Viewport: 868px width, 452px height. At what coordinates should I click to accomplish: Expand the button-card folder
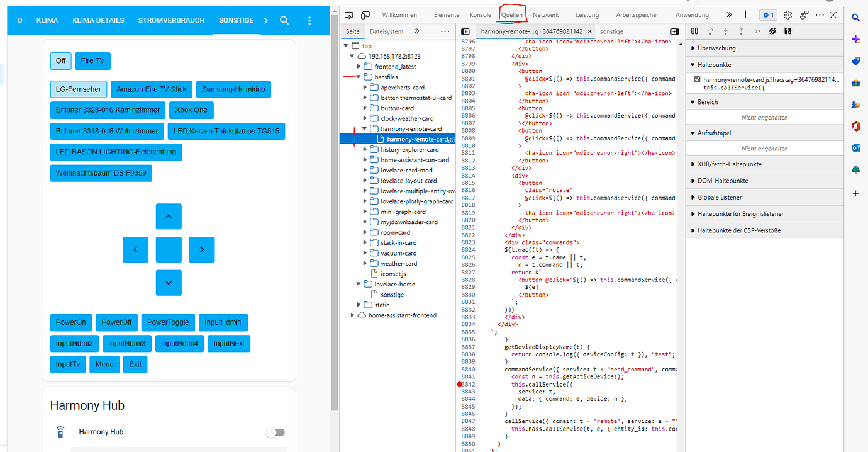point(365,108)
